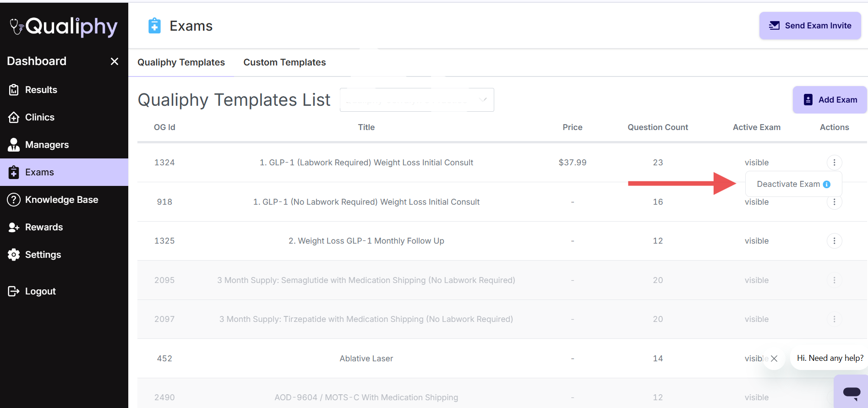Click the OG Id cell '452'

(x=164, y=359)
